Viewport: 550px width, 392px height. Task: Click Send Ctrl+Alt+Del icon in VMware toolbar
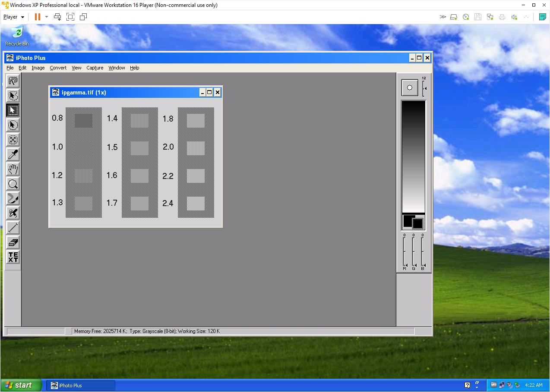57,17
